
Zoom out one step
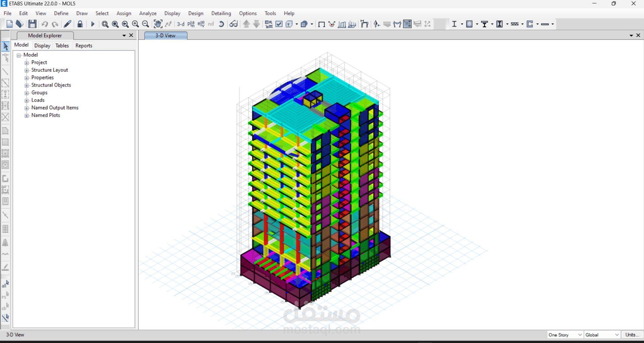click(x=145, y=24)
